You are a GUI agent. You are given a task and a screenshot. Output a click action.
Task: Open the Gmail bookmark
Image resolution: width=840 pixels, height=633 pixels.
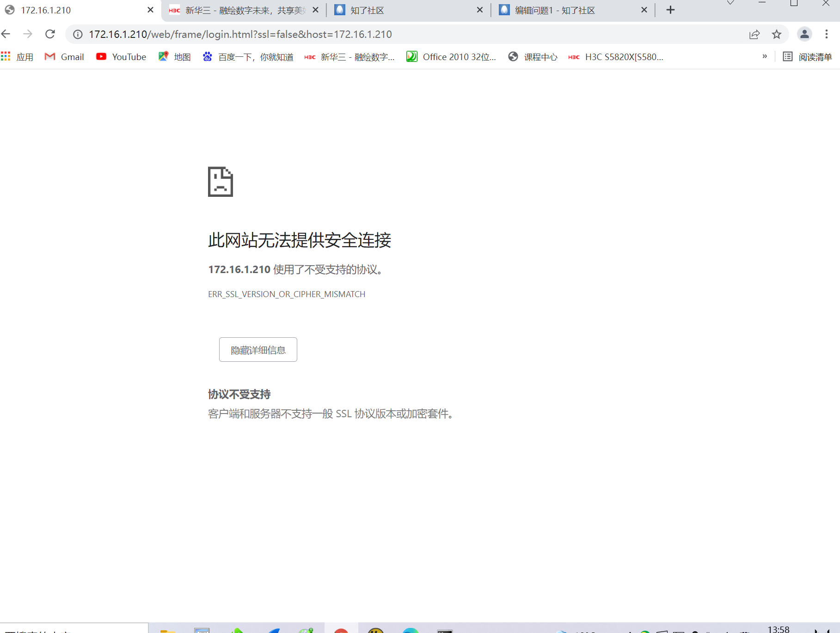click(x=64, y=57)
